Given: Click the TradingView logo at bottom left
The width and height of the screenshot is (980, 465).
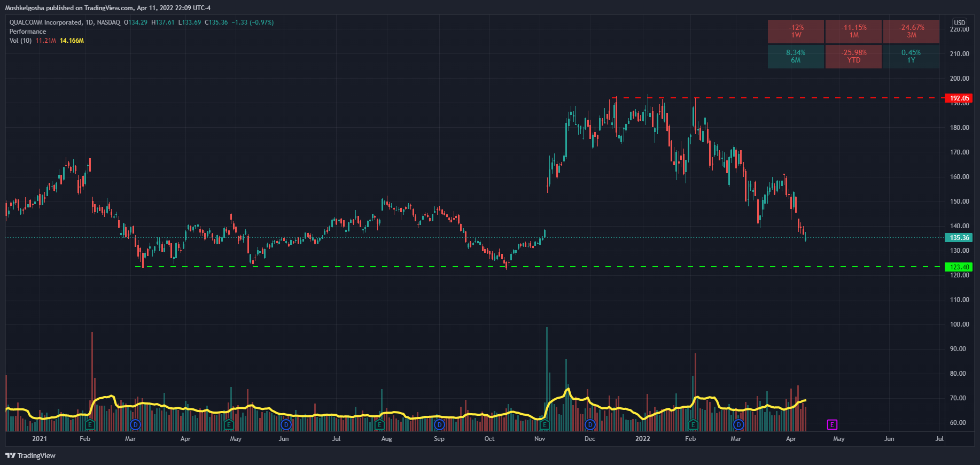Looking at the screenshot, I should pos(30,455).
